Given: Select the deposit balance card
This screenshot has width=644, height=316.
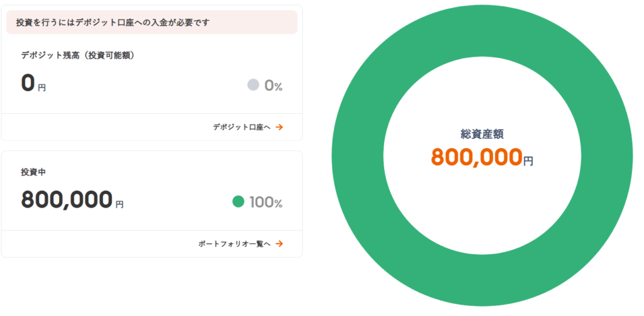Looking at the screenshot, I should 152,73.
